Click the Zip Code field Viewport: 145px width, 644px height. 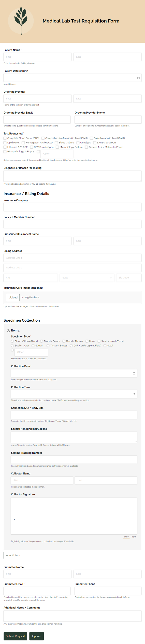tap(129, 278)
